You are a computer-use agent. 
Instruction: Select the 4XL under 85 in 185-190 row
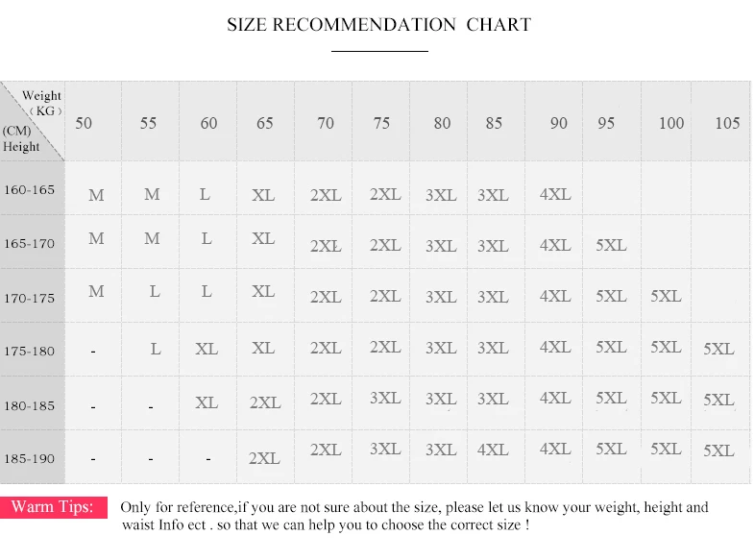(493, 450)
